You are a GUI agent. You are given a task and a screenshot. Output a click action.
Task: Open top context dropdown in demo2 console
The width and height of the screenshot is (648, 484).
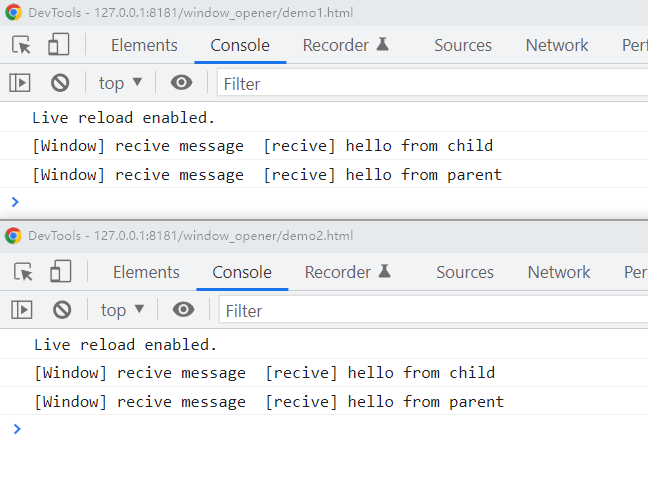click(123, 310)
